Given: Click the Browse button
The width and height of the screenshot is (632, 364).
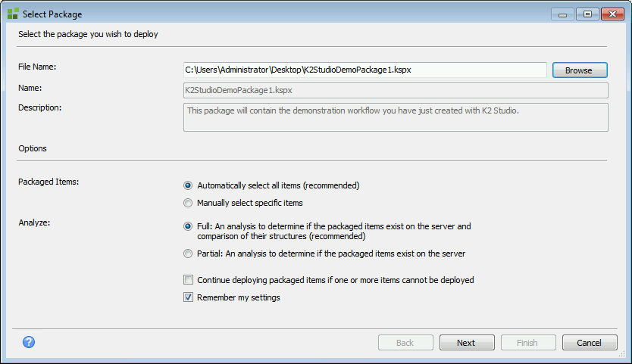Looking at the screenshot, I should [580, 70].
